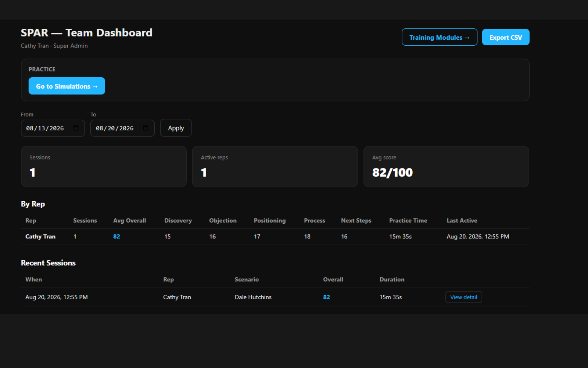Click the By Rep section heading
Image resolution: width=588 pixels, height=368 pixels.
click(33, 204)
